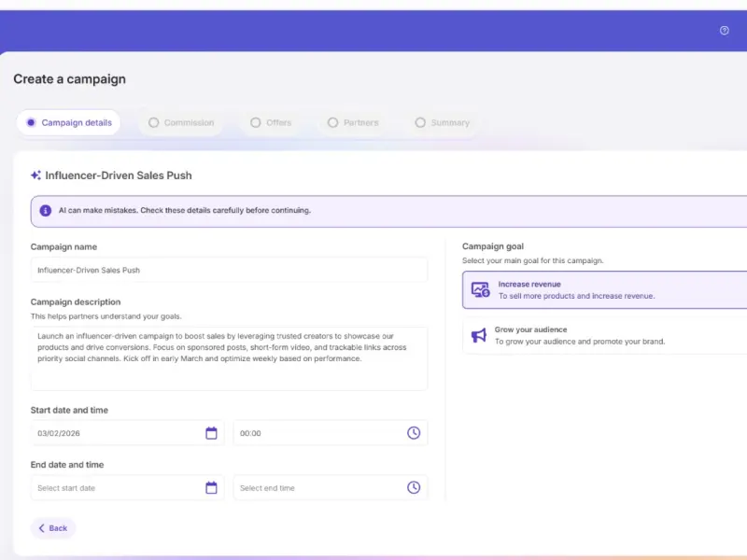This screenshot has width=747, height=560.
Task: Click the End date and time label
Action: coord(67,465)
